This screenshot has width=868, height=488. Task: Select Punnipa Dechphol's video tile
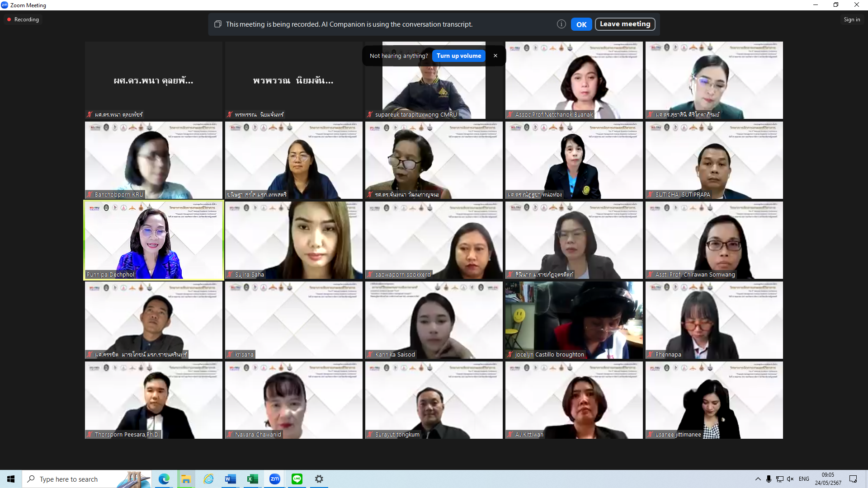click(154, 240)
